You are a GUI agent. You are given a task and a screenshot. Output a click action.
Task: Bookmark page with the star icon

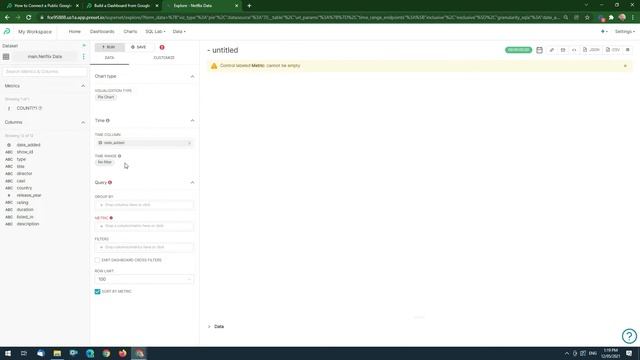(x=587, y=18)
